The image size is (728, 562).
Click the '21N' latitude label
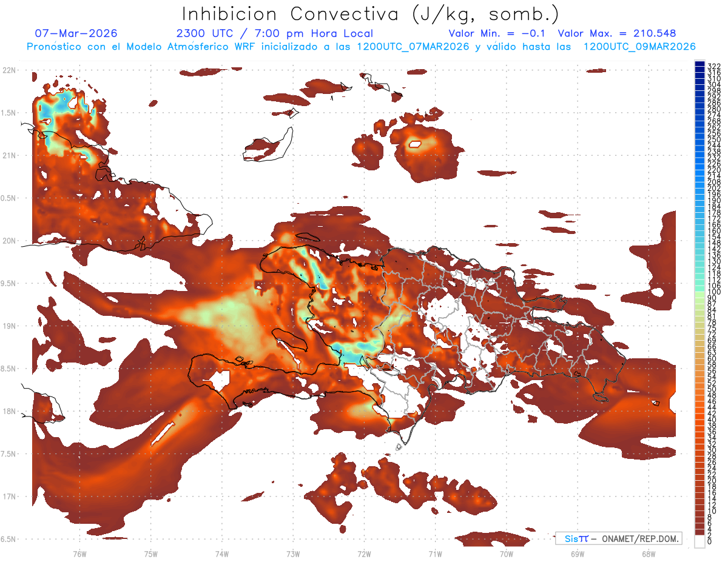10,155
